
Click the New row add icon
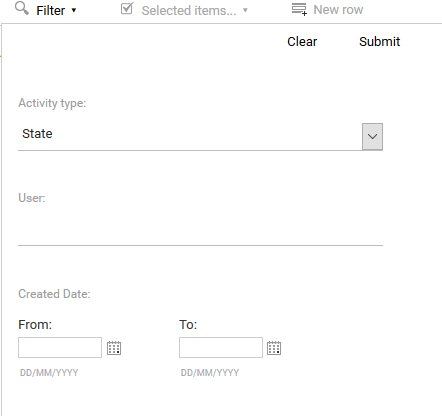coord(299,9)
